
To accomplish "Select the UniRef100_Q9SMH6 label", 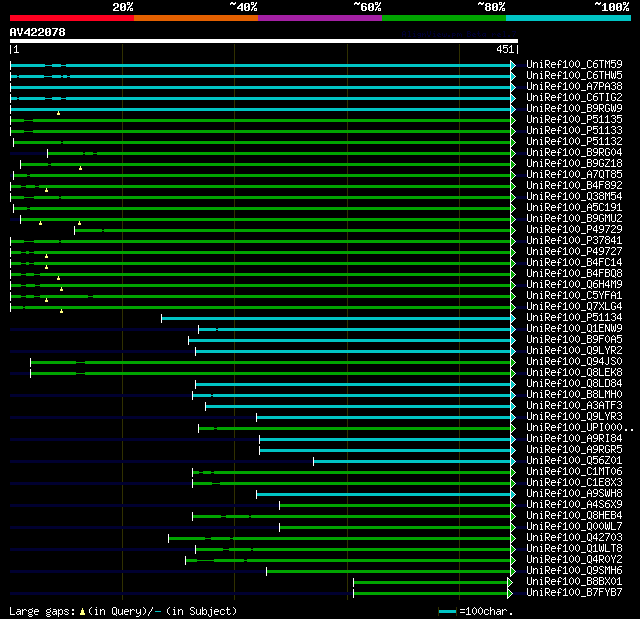I will [x=574, y=571].
